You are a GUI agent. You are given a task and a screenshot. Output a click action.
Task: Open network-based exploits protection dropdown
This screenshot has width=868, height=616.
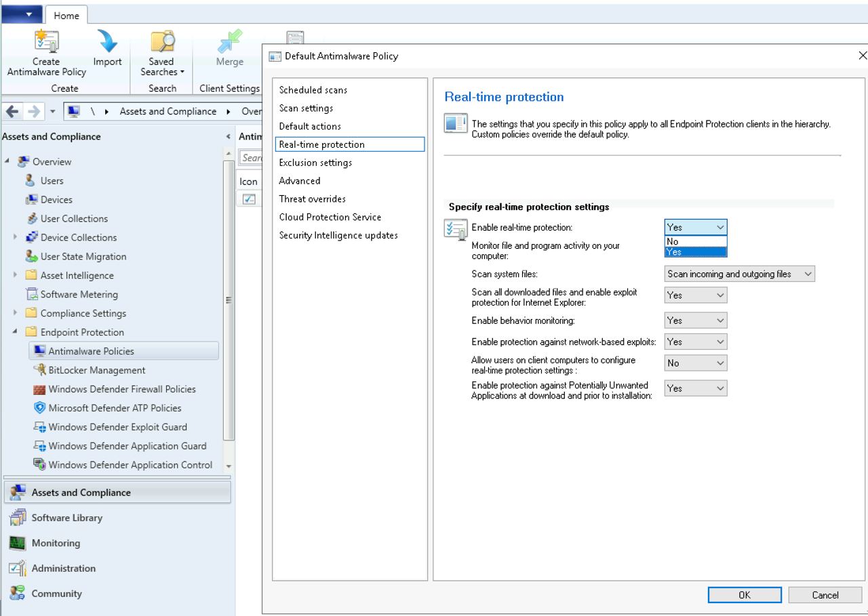(696, 342)
